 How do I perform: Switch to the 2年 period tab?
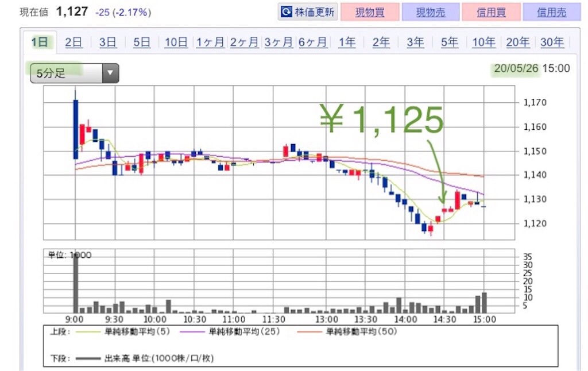coord(381,42)
